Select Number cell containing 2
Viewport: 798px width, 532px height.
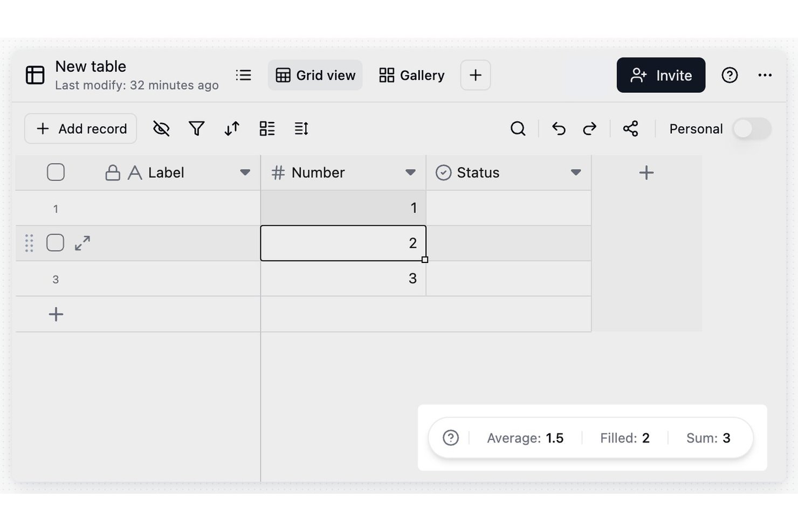tap(343, 243)
